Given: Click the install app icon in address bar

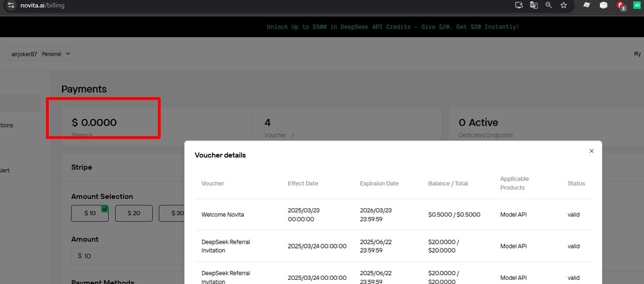Looking at the screenshot, I should tap(519, 5).
